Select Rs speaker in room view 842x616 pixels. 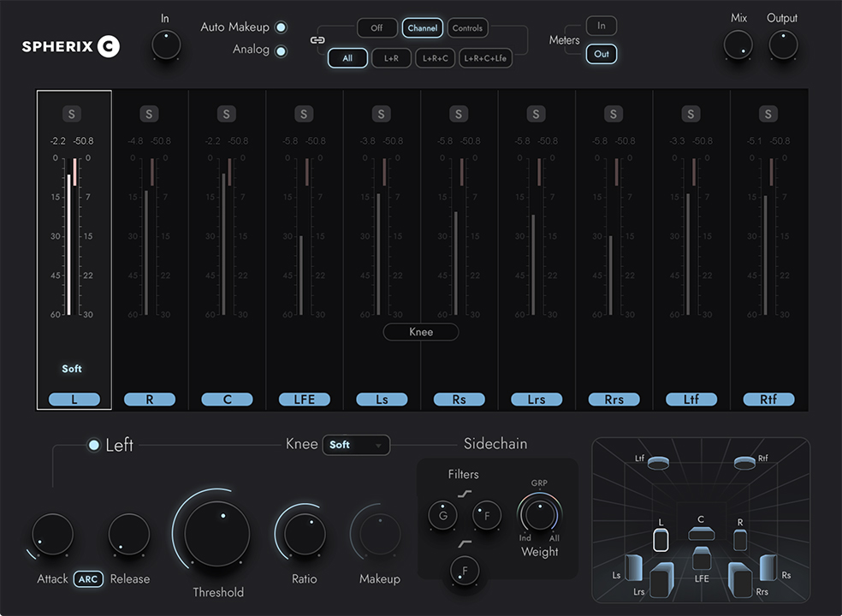(x=768, y=568)
